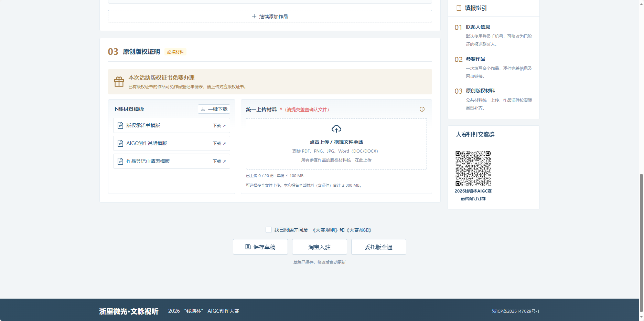Viewport: 644px width, 321px height.
Task: Select guide step 02 参赛作品
Action: coord(494,67)
